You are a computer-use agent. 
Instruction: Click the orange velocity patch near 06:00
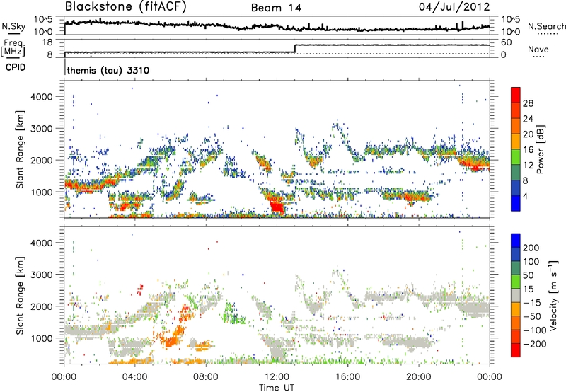173,338
